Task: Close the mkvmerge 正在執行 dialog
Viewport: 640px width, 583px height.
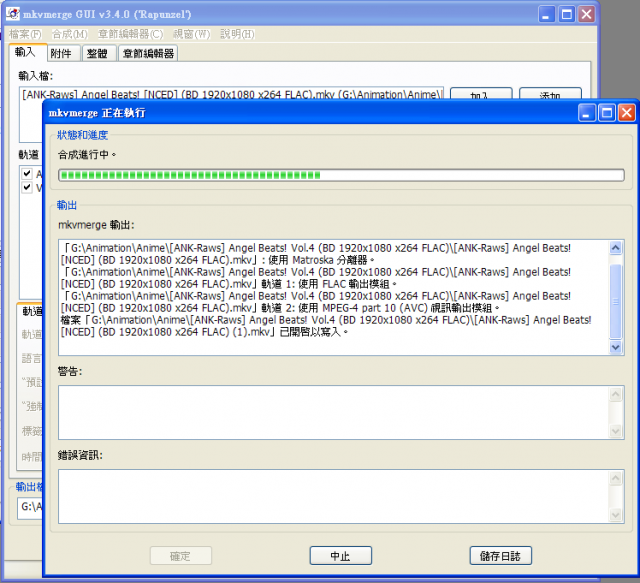Action: pos(627,113)
